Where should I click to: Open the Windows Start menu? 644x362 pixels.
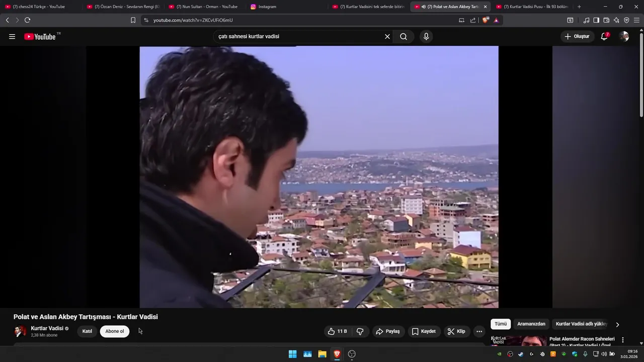(x=292, y=354)
